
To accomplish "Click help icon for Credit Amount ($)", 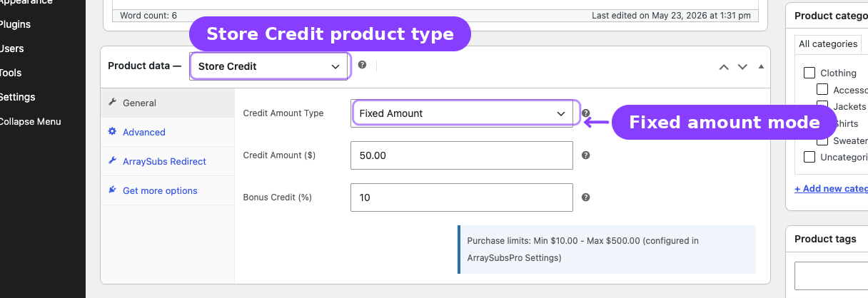I will coord(585,155).
